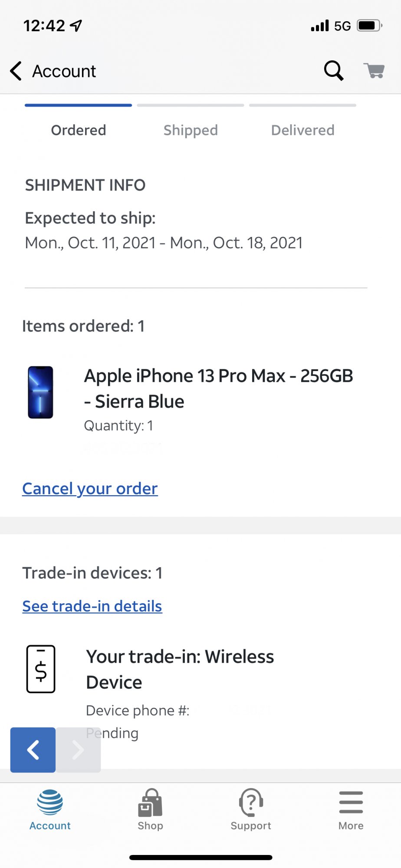Tap the 5G network status indicator

342,26
